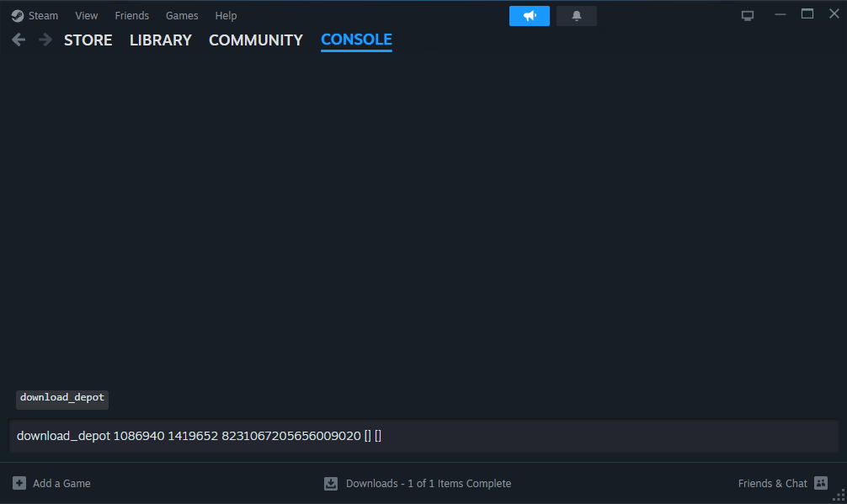The image size is (847, 504).
Task: Switch to the STORE tab
Action: point(88,40)
